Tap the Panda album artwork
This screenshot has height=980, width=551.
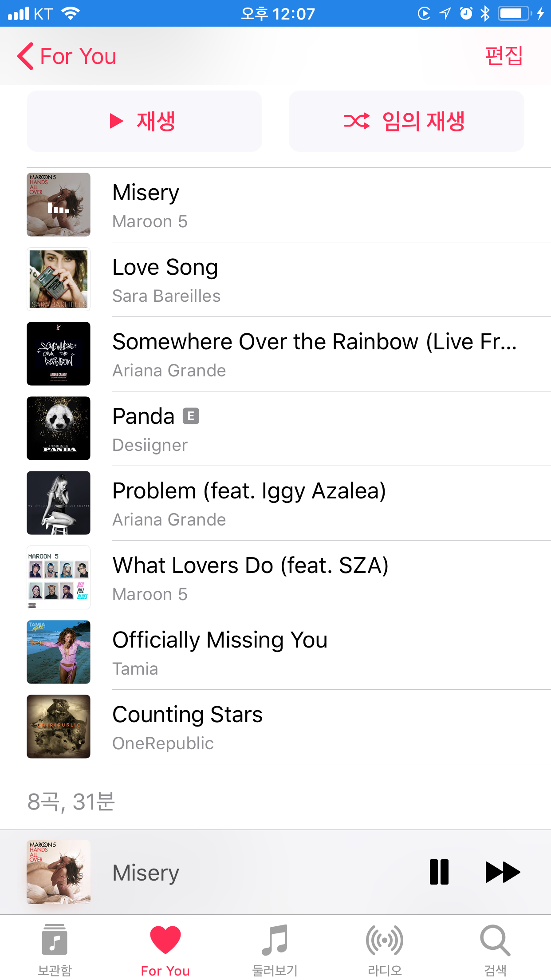coord(59,428)
